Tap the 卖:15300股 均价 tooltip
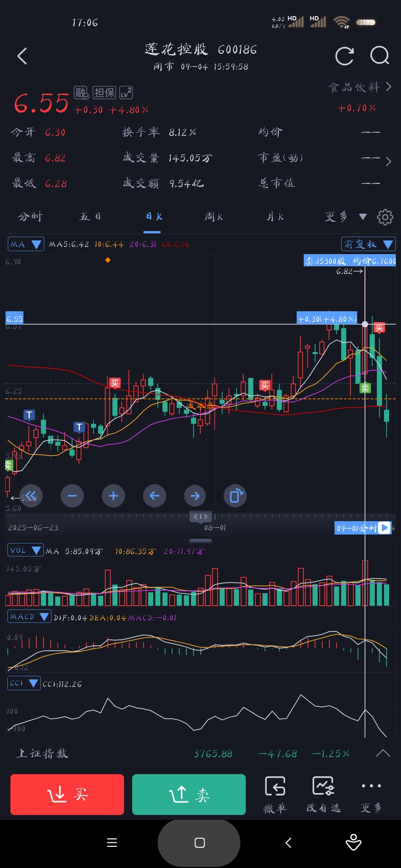The width and height of the screenshot is (401, 868). (350, 261)
